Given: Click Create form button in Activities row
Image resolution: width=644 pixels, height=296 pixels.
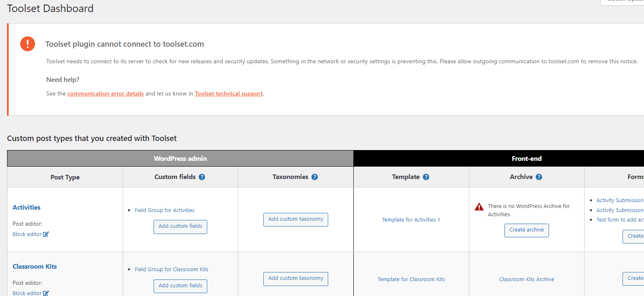Looking at the screenshot, I should click(x=634, y=236).
